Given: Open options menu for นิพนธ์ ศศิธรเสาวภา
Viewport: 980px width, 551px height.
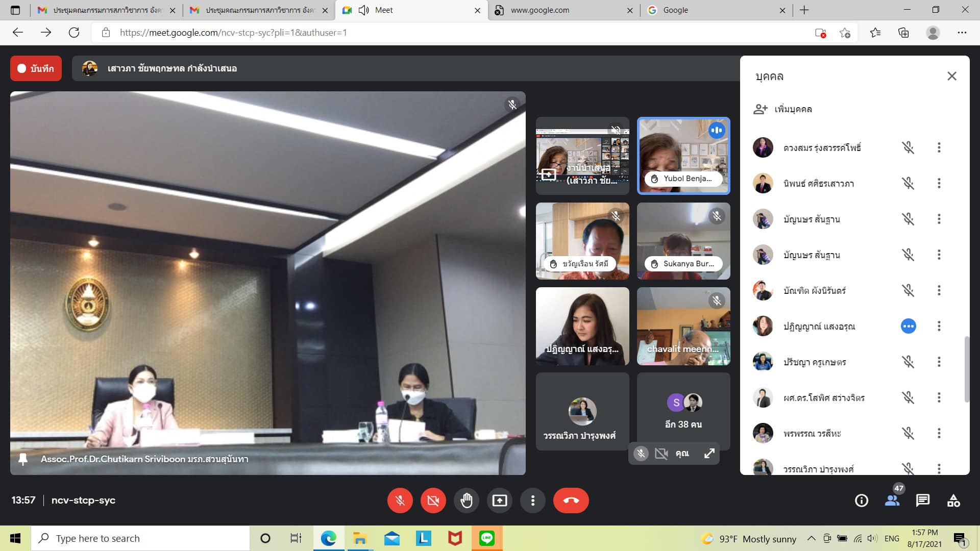Looking at the screenshot, I should point(939,184).
